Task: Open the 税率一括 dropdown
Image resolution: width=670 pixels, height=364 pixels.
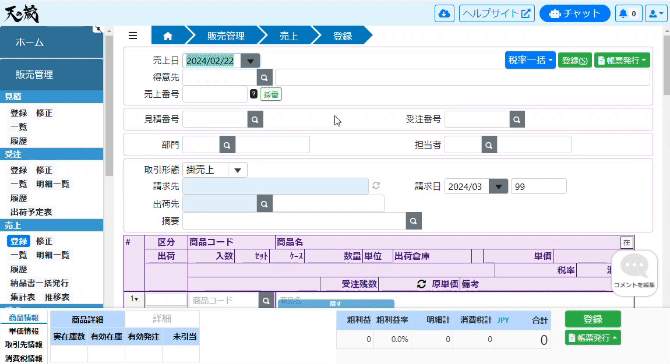Action: [x=530, y=60]
